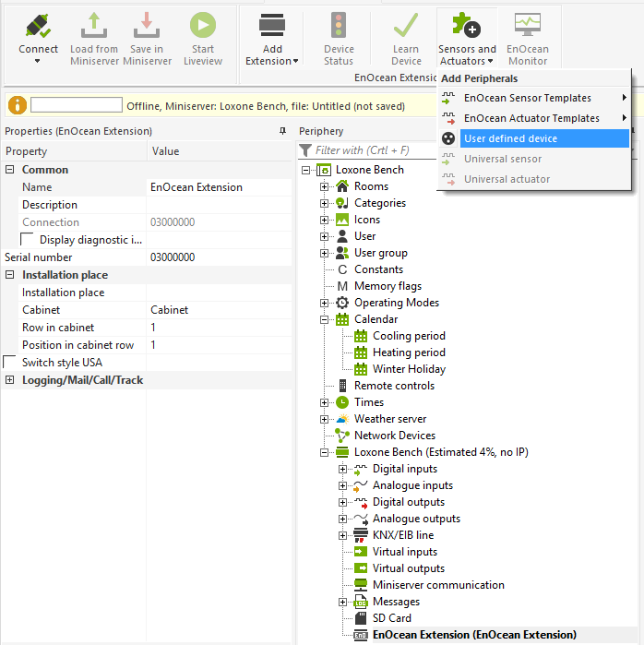Click the Cabinet property value
This screenshot has height=645, width=644.
pyautogui.click(x=219, y=310)
